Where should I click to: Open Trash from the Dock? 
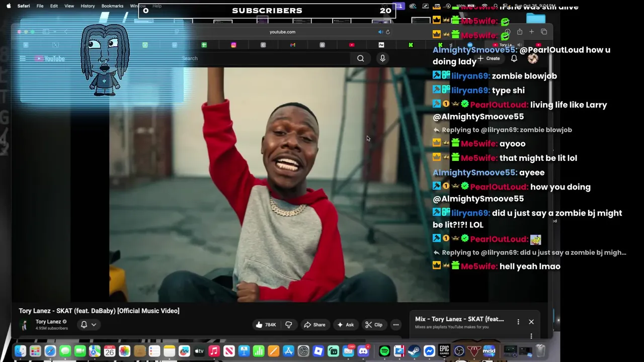tap(540, 351)
